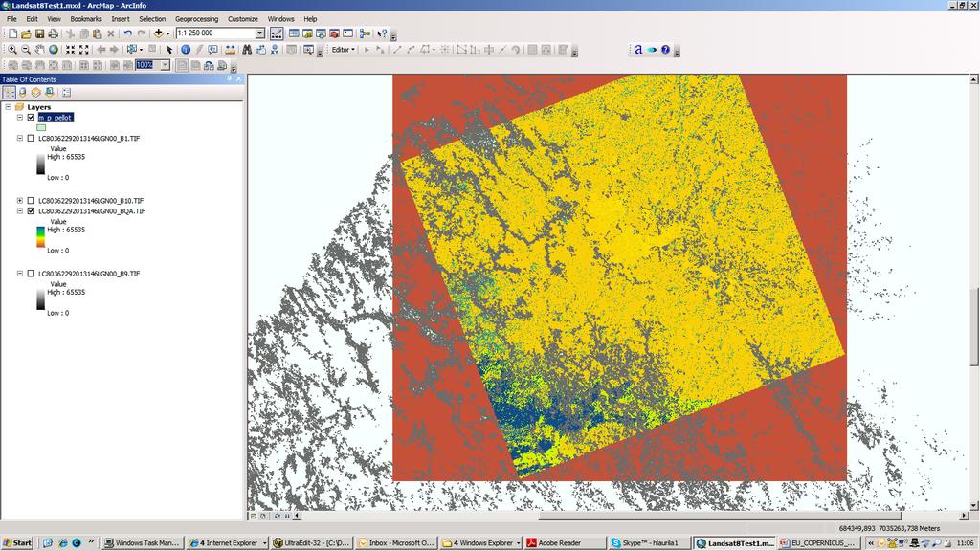Click the BQA.TIF color ramp legend
Screen dimensions: 980x551
click(40, 236)
